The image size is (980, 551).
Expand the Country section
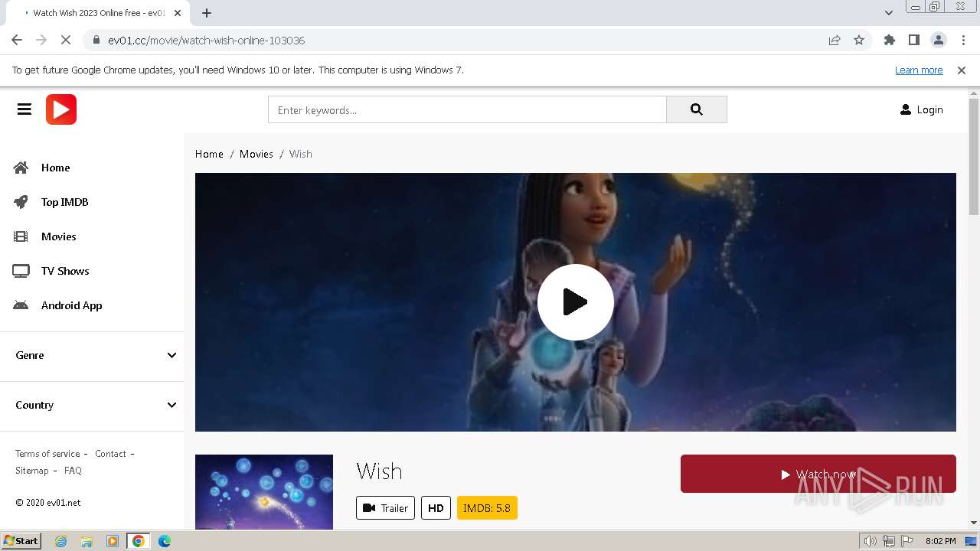coord(96,405)
